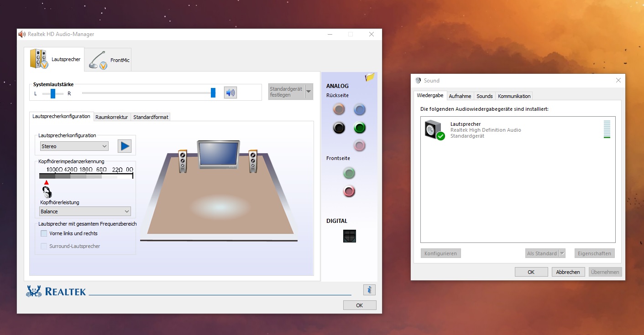The height and width of the screenshot is (335, 644).
Task: Open the Stereo speaker configuration dropdown
Action: (74, 146)
